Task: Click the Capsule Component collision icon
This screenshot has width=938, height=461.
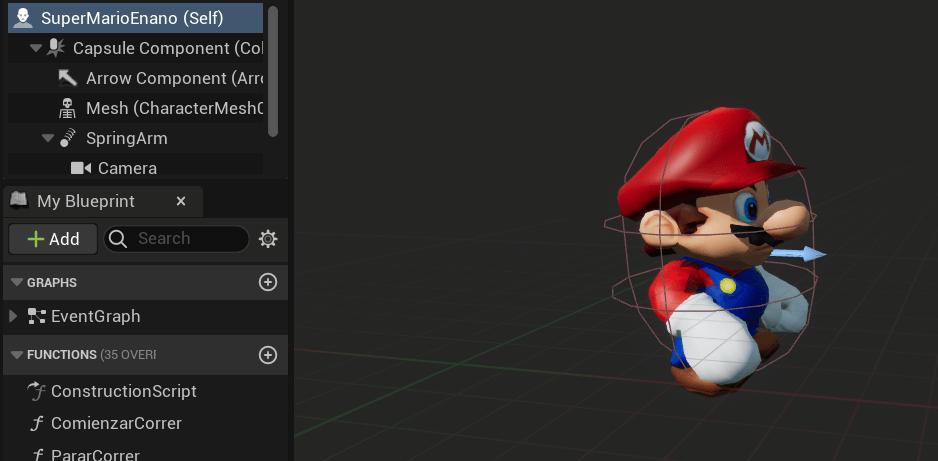Action: click(x=56, y=48)
